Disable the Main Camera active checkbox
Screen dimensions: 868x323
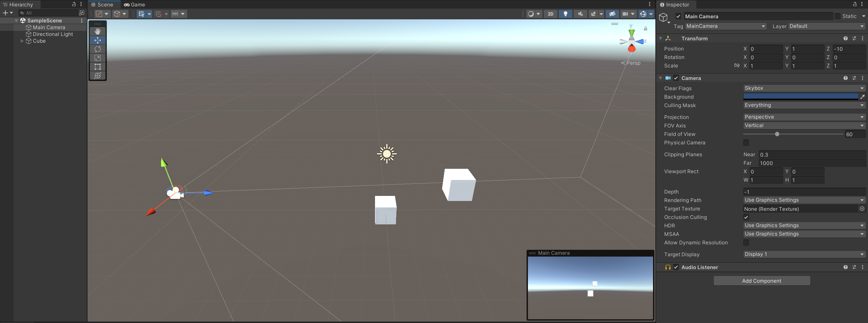point(678,16)
